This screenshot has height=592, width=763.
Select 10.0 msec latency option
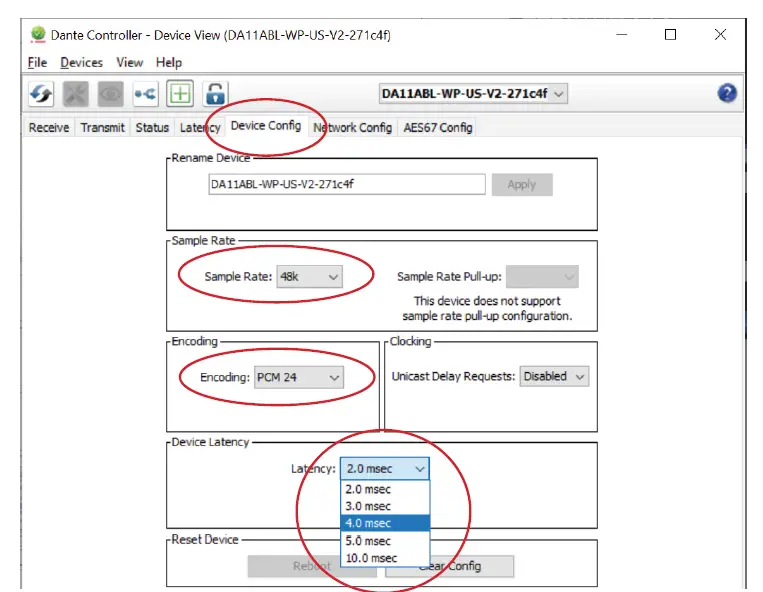(385, 557)
